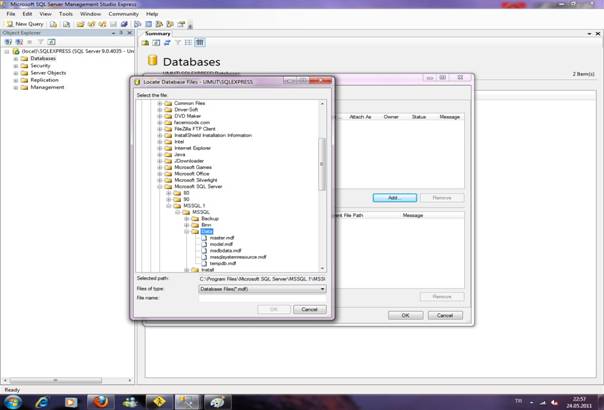The height and width of the screenshot is (410, 604).
Task: Open Internet Explorer from the taskbar
Action: pyautogui.click(x=42, y=402)
